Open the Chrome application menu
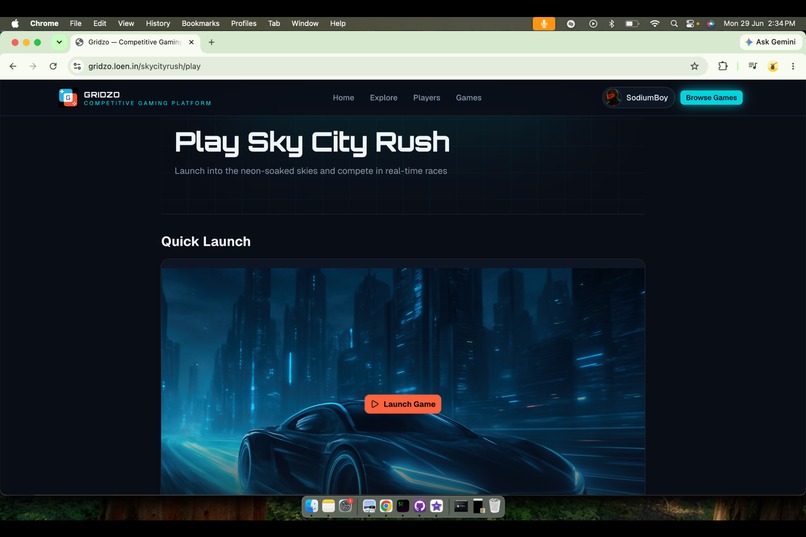Image resolution: width=806 pixels, height=537 pixels. (44, 24)
